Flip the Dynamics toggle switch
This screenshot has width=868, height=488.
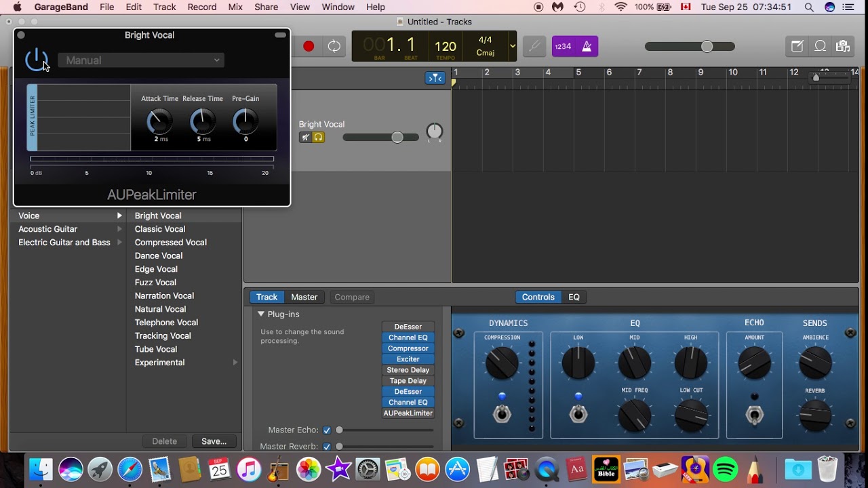pyautogui.click(x=502, y=413)
